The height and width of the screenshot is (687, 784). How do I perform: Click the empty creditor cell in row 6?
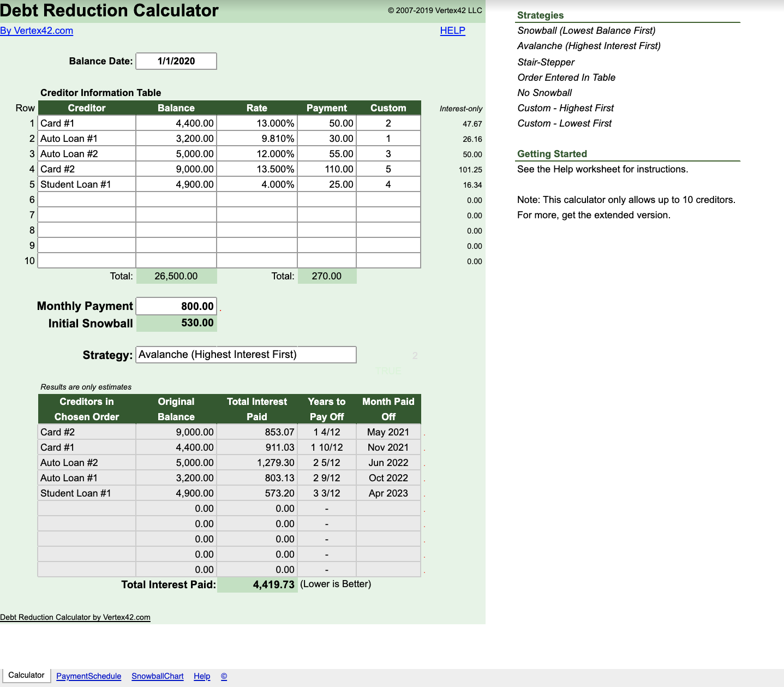[87, 200]
